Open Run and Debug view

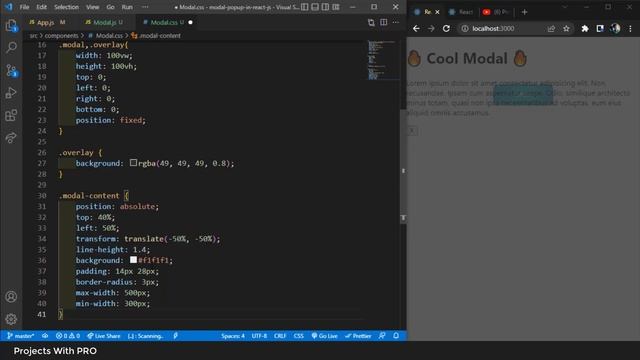pos(11,93)
